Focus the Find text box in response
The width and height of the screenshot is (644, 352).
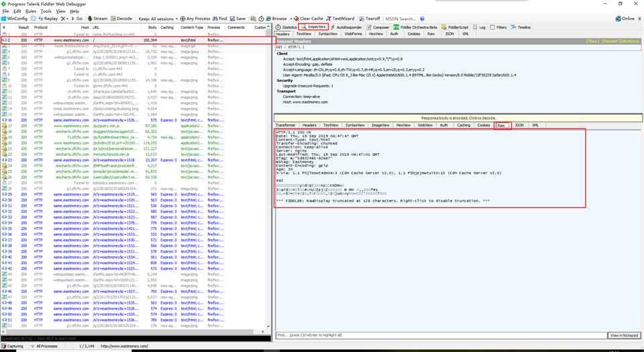pos(441,335)
